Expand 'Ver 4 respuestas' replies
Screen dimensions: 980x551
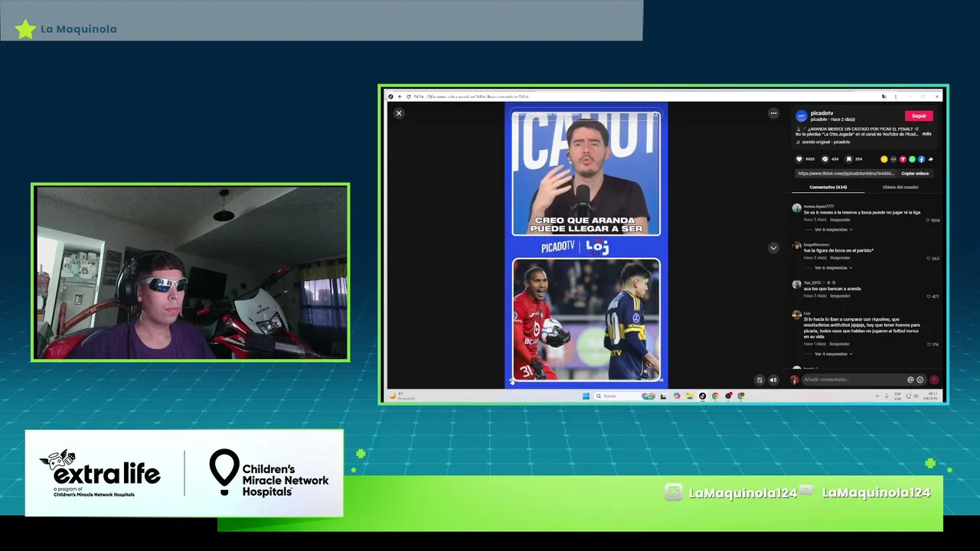coord(833,354)
